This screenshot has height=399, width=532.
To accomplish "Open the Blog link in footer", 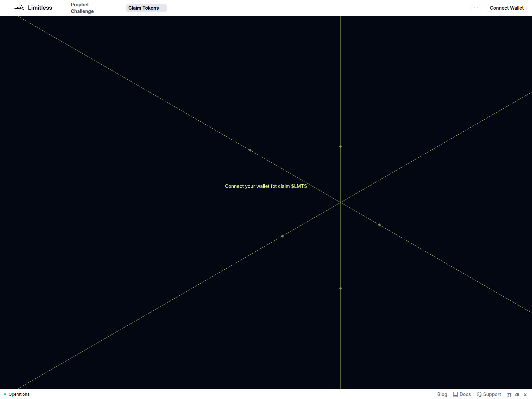I will (442, 394).
